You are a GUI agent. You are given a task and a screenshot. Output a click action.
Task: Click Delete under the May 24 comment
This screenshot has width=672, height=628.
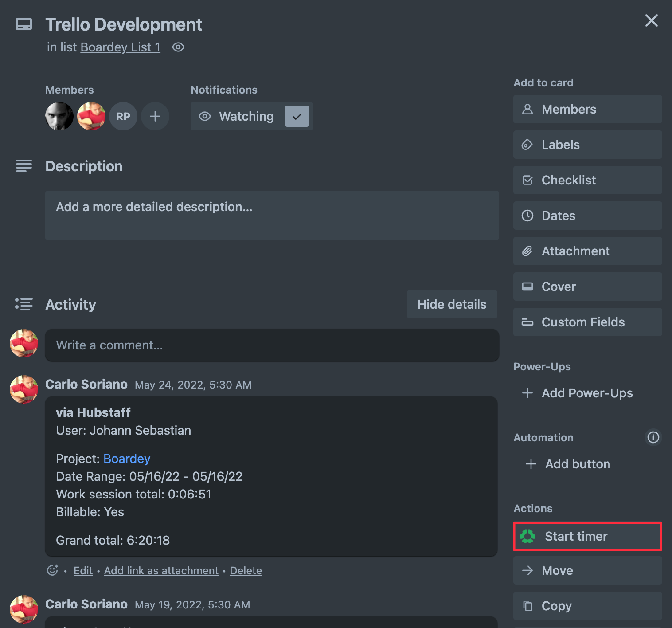(246, 571)
